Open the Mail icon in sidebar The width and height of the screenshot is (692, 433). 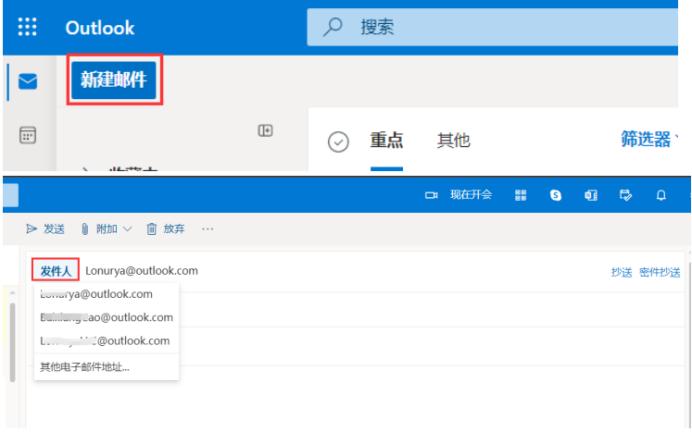click(x=28, y=81)
